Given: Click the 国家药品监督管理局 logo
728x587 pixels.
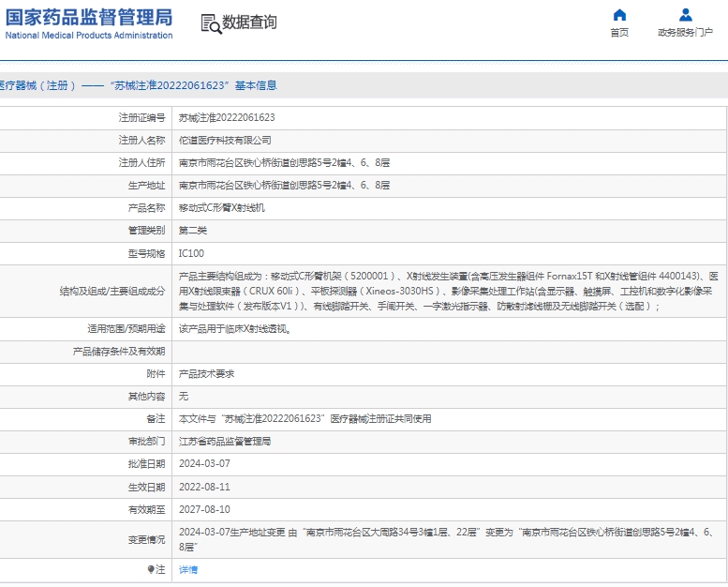Looking at the screenshot, I should pyautogui.click(x=89, y=18).
